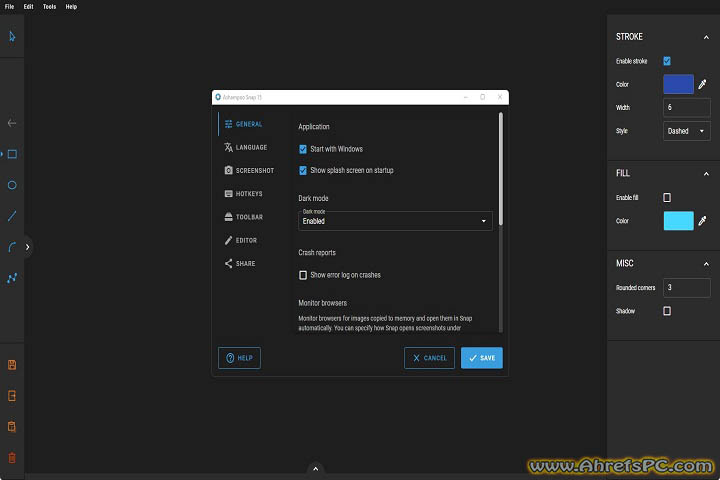The width and height of the screenshot is (720, 480).
Task: Open the stroke Style Dashed dropdown
Action: [686, 131]
